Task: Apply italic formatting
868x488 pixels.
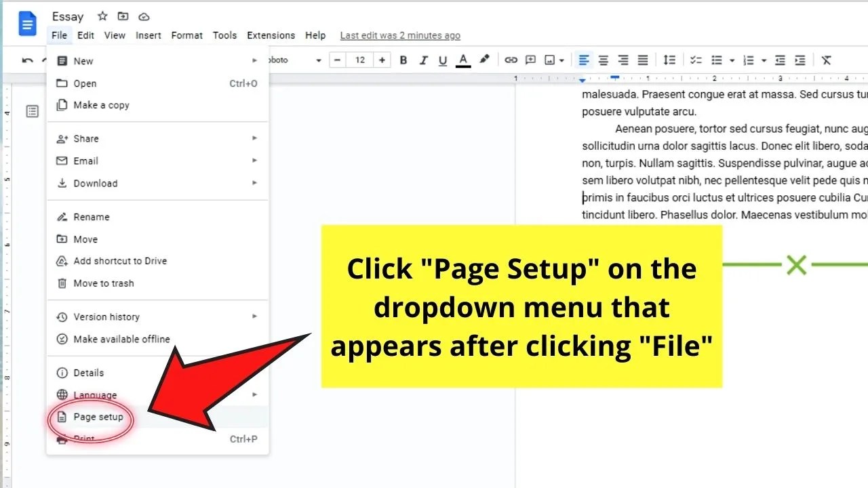Action: 423,60
